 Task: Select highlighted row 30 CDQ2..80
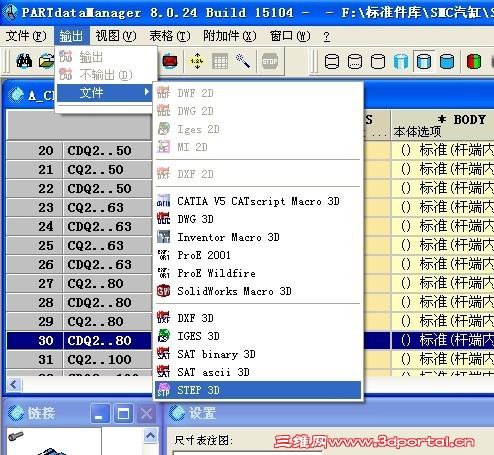tap(79, 340)
